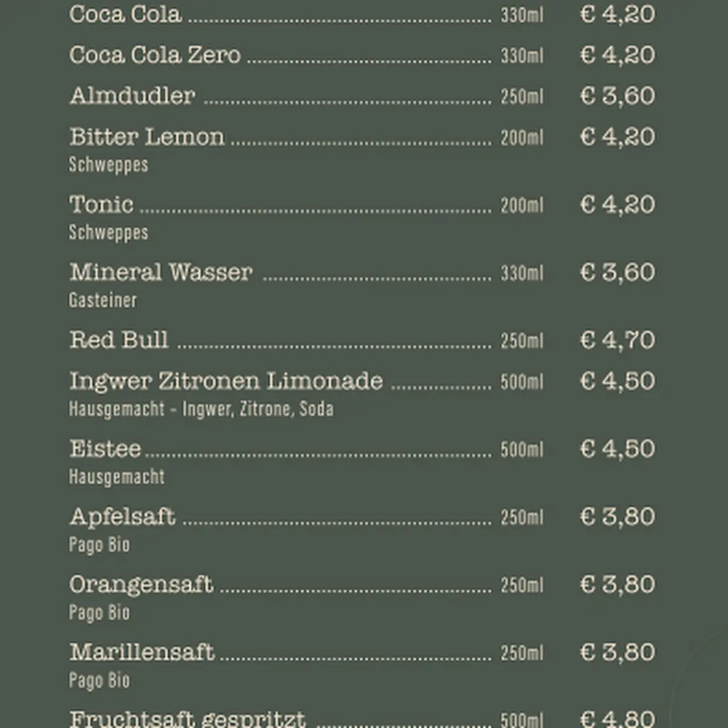This screenshot has height=728, width=728.
Task: Click the Red Bull price € 4,70
Action: [x=618, y=340]
